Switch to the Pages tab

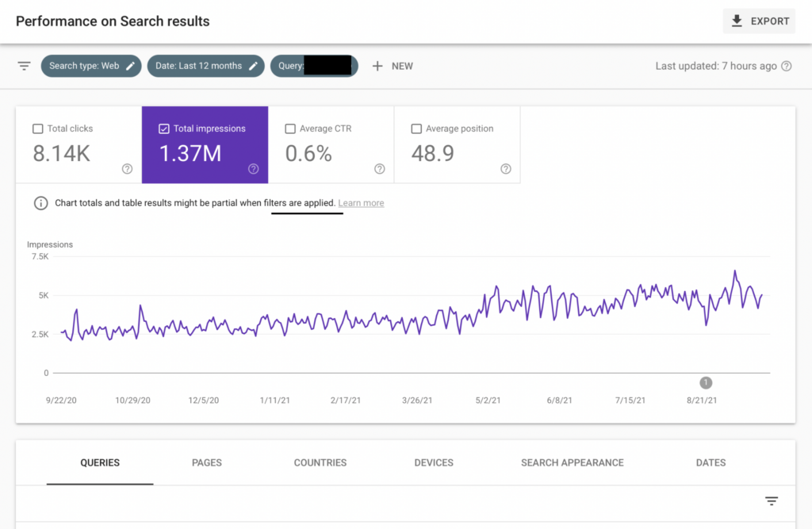207,462
